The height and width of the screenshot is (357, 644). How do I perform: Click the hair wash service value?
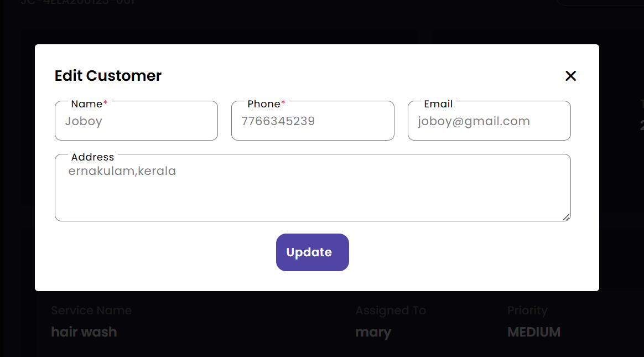(x=84, y=332)
